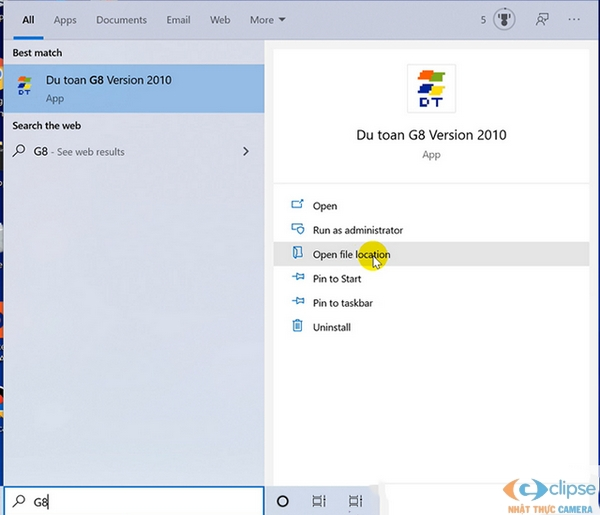Choose Pin to taskbar
The height and width of the screenshot is (515, 600).
[431, 303]
